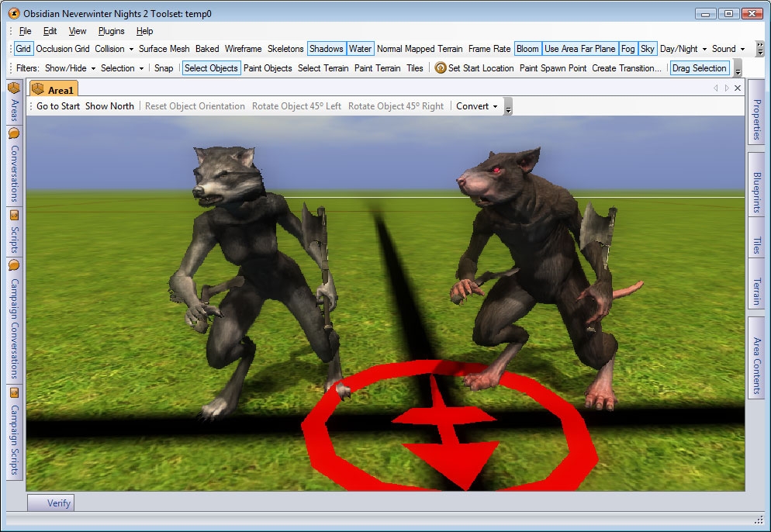Click the Conversations sidebar tab icon
Screen dimensions: 771x532
point(14,133)
